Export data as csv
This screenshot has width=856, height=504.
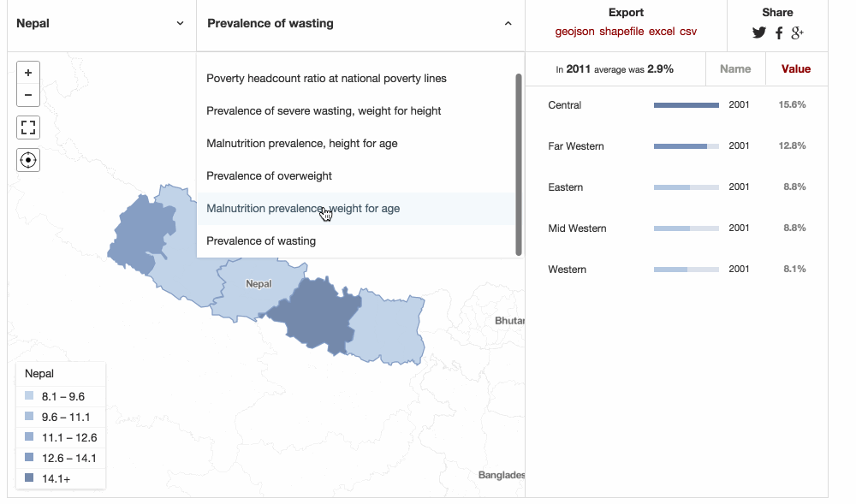pyautogui.click(x=688, y=32)
